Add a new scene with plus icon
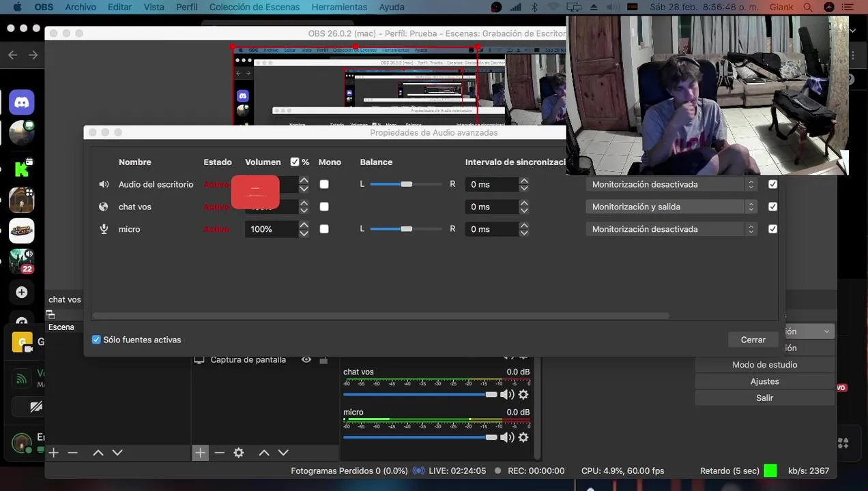 point(54,452)
